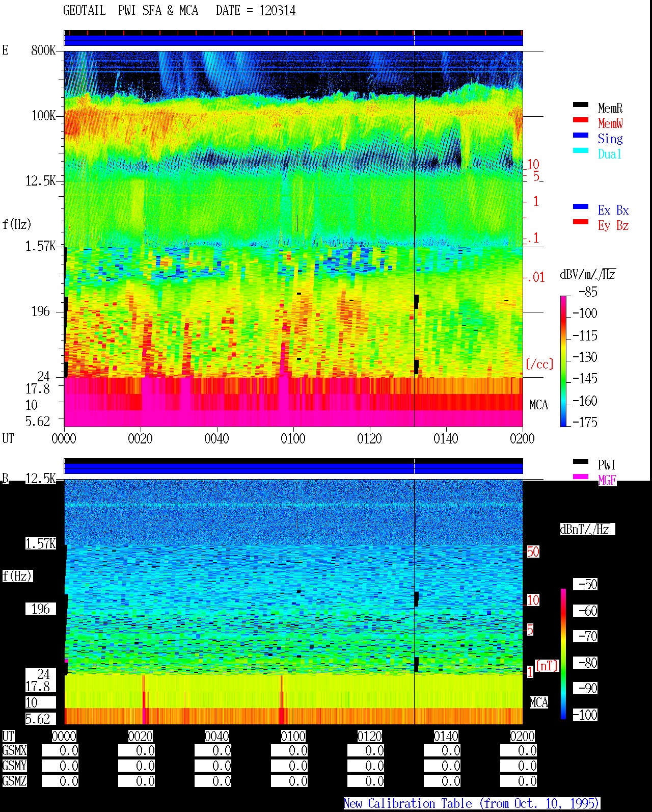The image size is (652, 812).
Task: Click '0040' in the bottom UT row
Action: [x=216, y=736]
